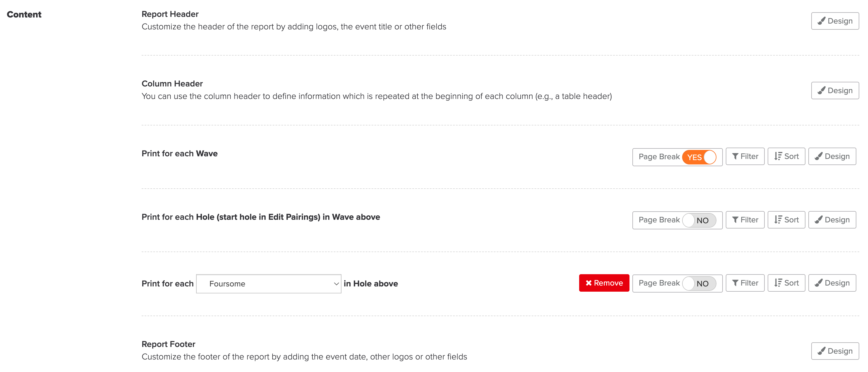
Task: Click the report footer description text
Action: point(304,357)
